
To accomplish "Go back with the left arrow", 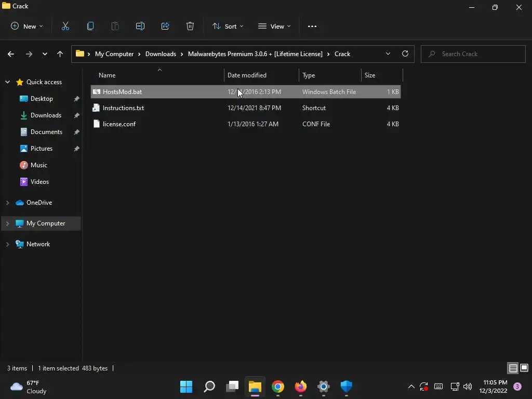I will pyautogui.click(x=11, y=54).
